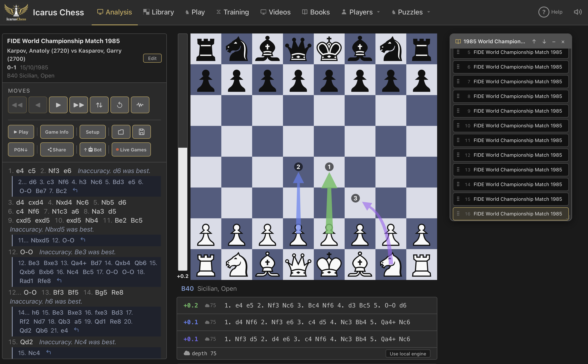
Task: Click the PGN download button
Action: click(x=21, y=150)
